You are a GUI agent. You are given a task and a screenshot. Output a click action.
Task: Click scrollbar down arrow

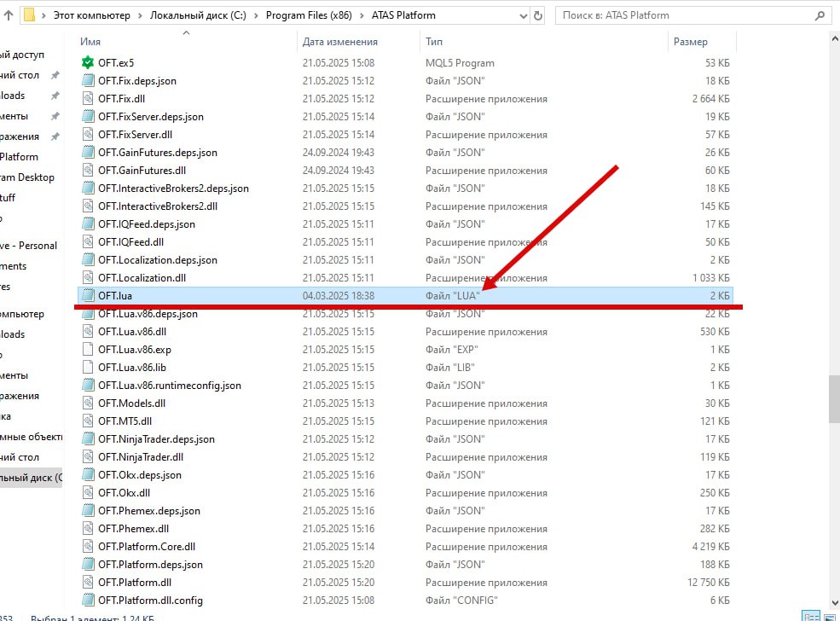point(834,603)
